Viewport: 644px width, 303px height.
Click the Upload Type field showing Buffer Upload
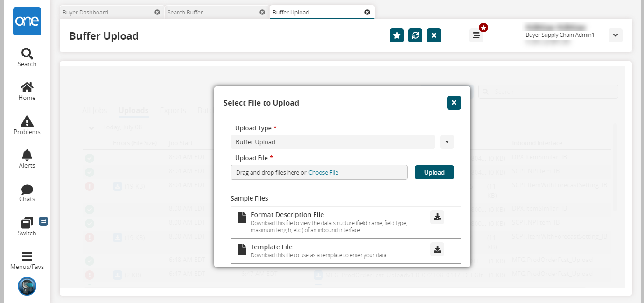pyautogui.click(x=332, y=142)
